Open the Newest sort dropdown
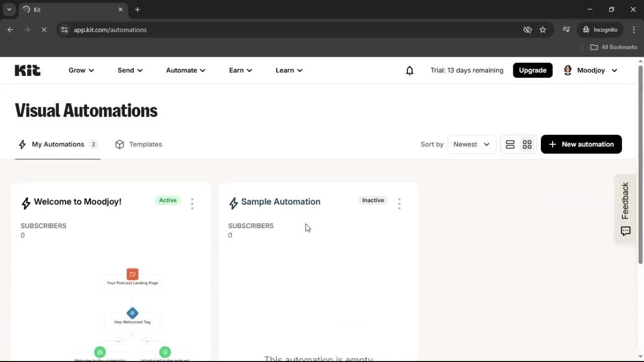644x362 pixels. pos(471,144)
